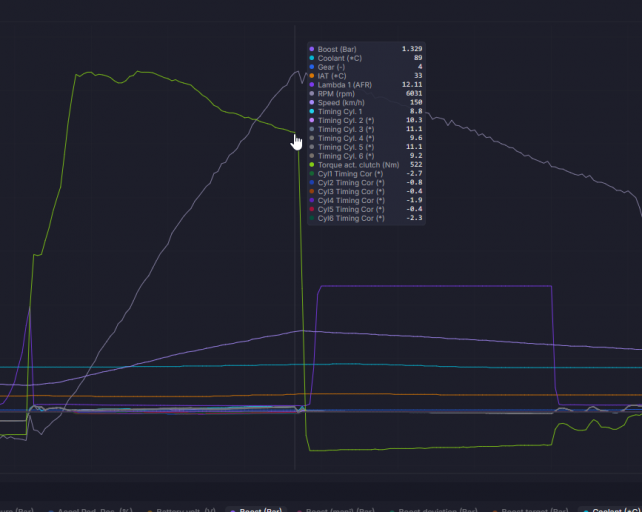Click the 'Cyl6 Timing Cor (*)' tooltip label
This screenshot has width=642, height=512.
[351, 218]
